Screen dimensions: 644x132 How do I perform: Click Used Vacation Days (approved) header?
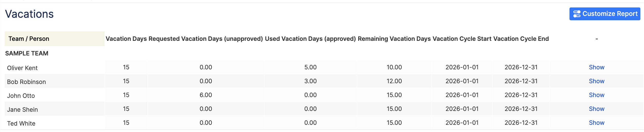[x=310, y=39]
